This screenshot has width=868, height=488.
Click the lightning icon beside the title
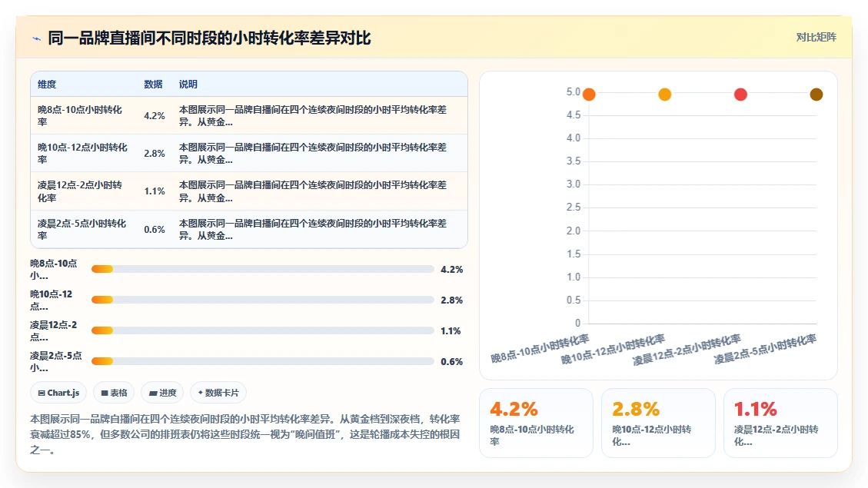click(x=37, y=38)
